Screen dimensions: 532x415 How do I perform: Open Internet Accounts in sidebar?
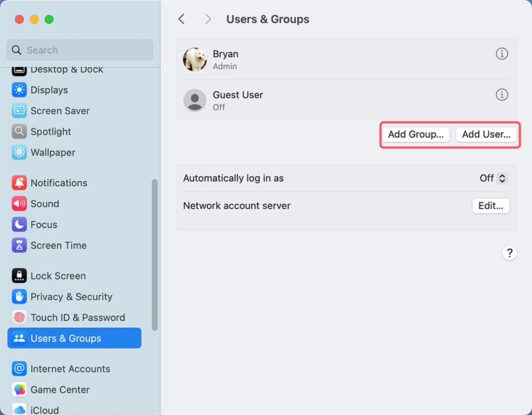(x=70, y=369)
